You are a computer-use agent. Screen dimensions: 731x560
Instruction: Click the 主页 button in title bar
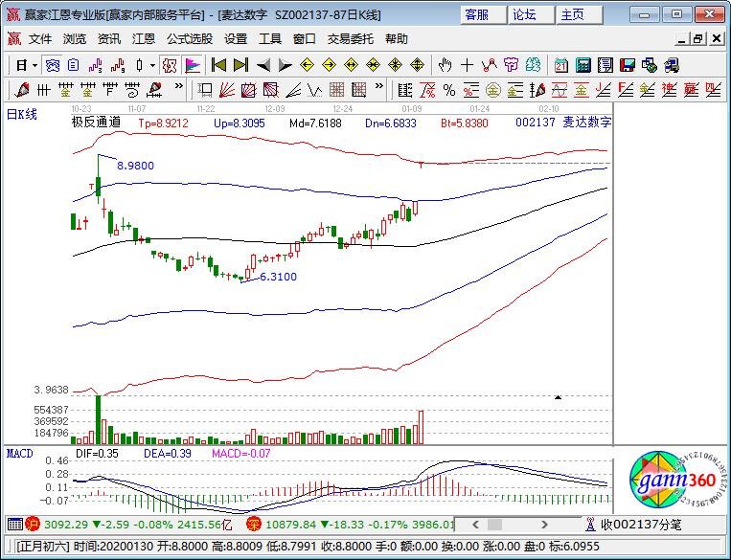pos(579,15)
